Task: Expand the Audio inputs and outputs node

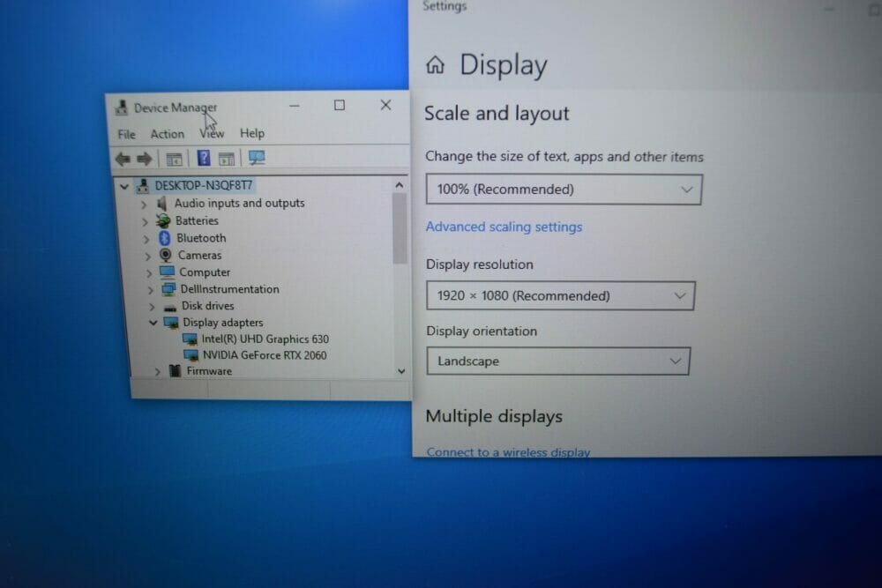Action: click(x=144, y=205)
